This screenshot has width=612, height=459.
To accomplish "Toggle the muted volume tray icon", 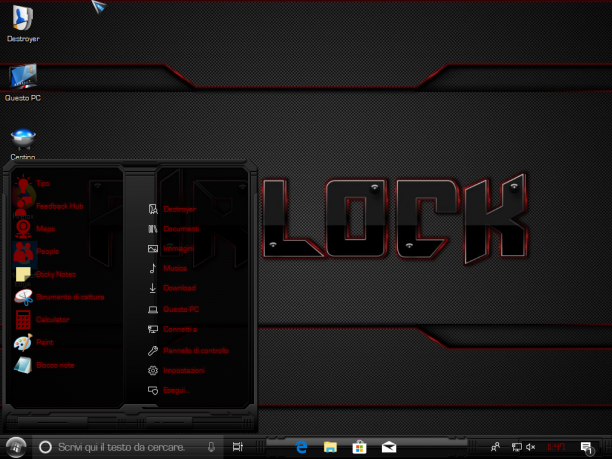I will (x=530, y=447).
